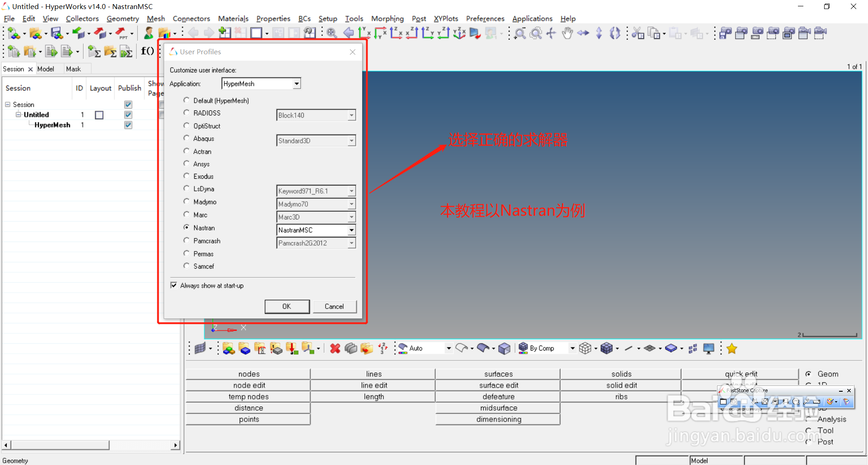Click the Save Model disk icon
The height and width of the screenshot is (465, 868).
tap(57, 33)
